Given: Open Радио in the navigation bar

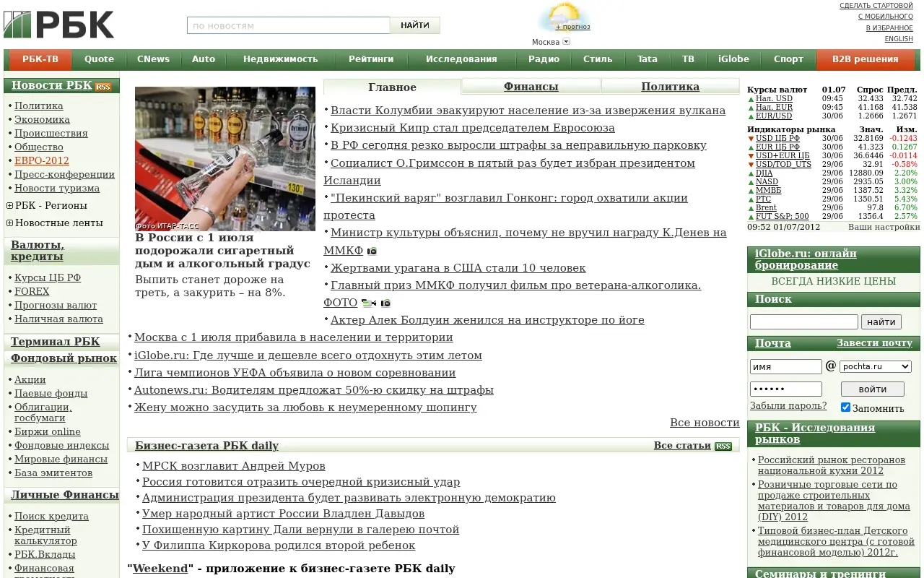Looking at the screenshot, I should pyautogui.click(x=544, y=59).
